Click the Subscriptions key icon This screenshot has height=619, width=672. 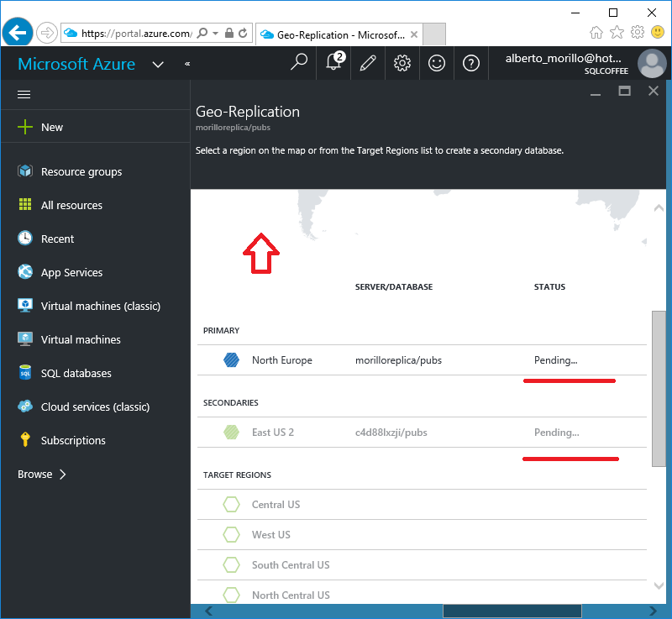tap(25, 439)
